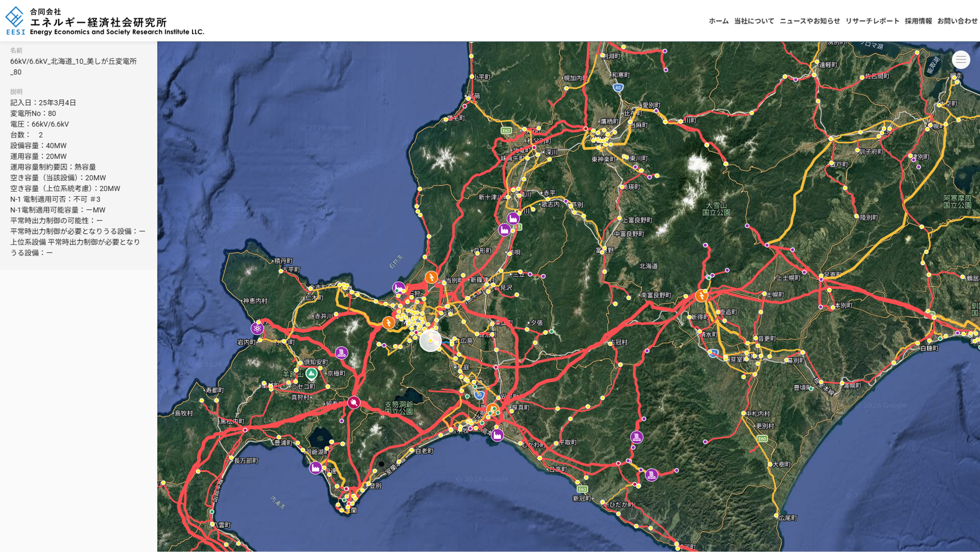Go to ニュースやお知らせ
Viewport: 980px width, 552px height.
pos(810,21)
